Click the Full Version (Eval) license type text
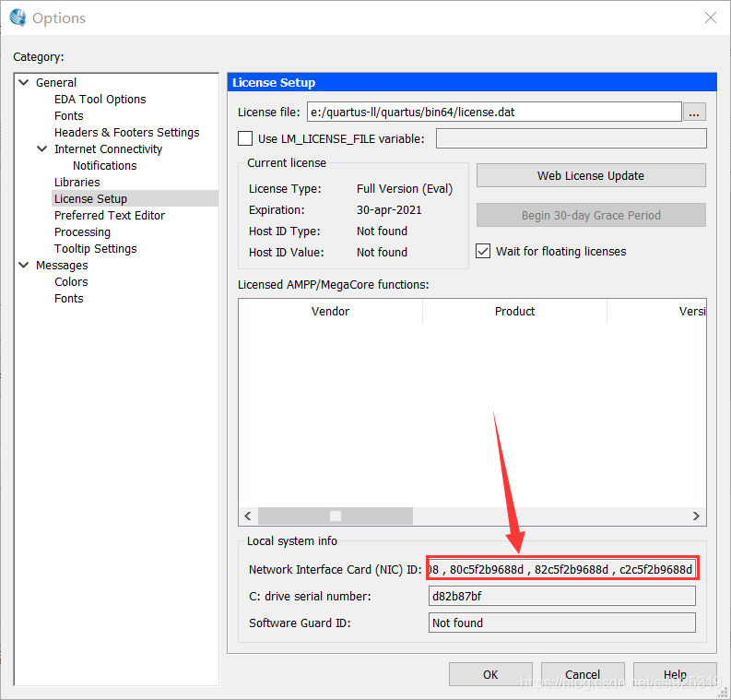731x700 pixels. click(404, 188)
